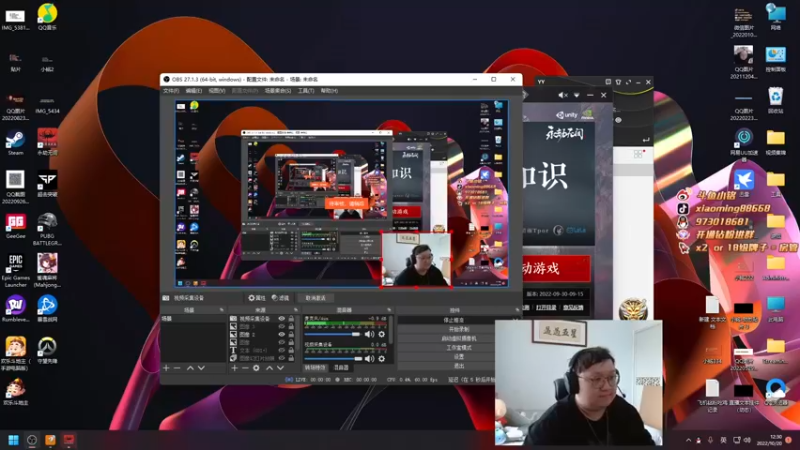Expand dropdown arrow in game launcher title bar
This screenshot has height=450, width=800.
coord(577,95)
